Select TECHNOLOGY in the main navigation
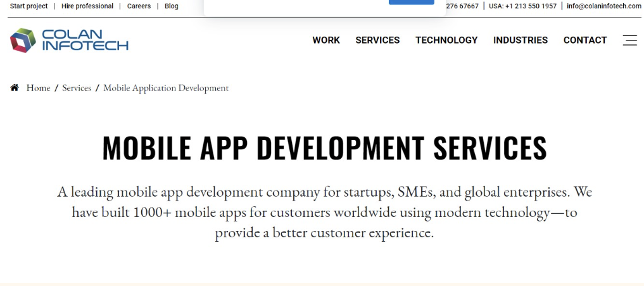 click(x=446, y=40)
